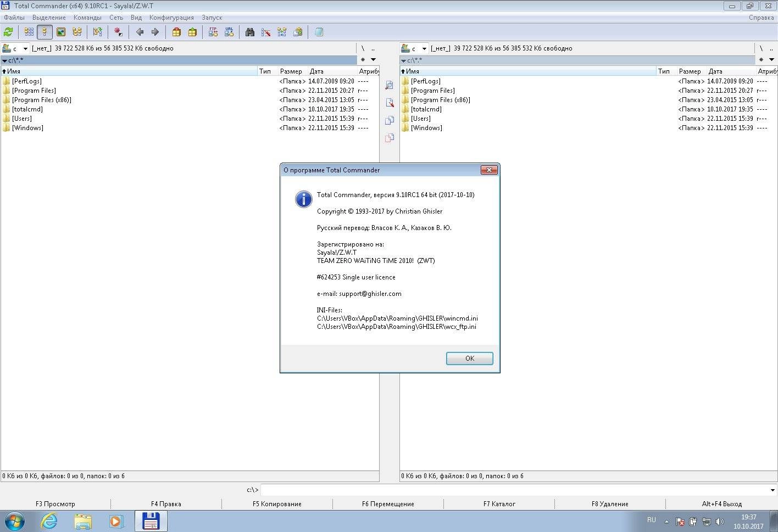This screenshot has height=532, width=778.
Task: Close the About Total Commander dialog
Action: click(x=489, y=170)
